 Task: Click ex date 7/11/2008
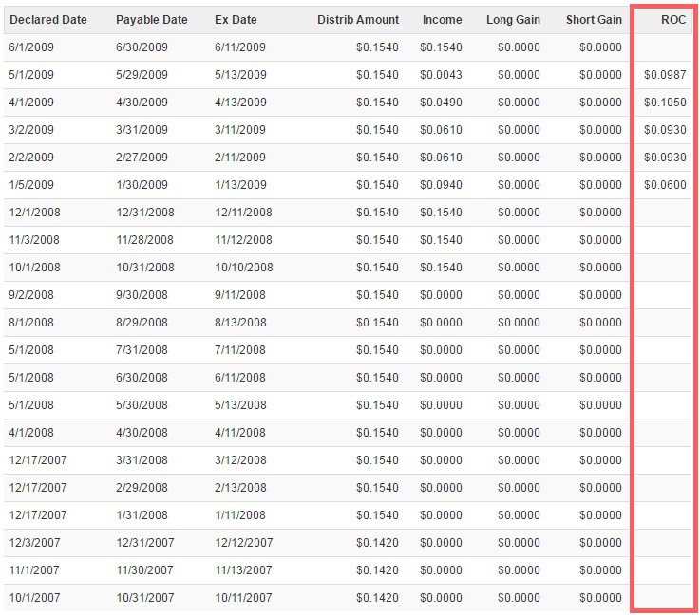tap(240, 350)
